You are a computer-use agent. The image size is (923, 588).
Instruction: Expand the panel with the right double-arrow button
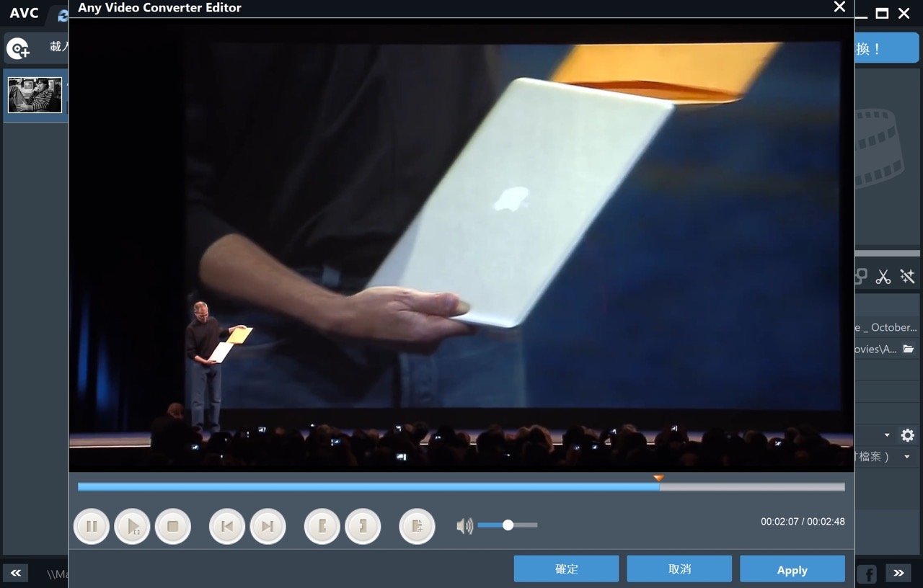pyautogui.click(x=898, y=573)
